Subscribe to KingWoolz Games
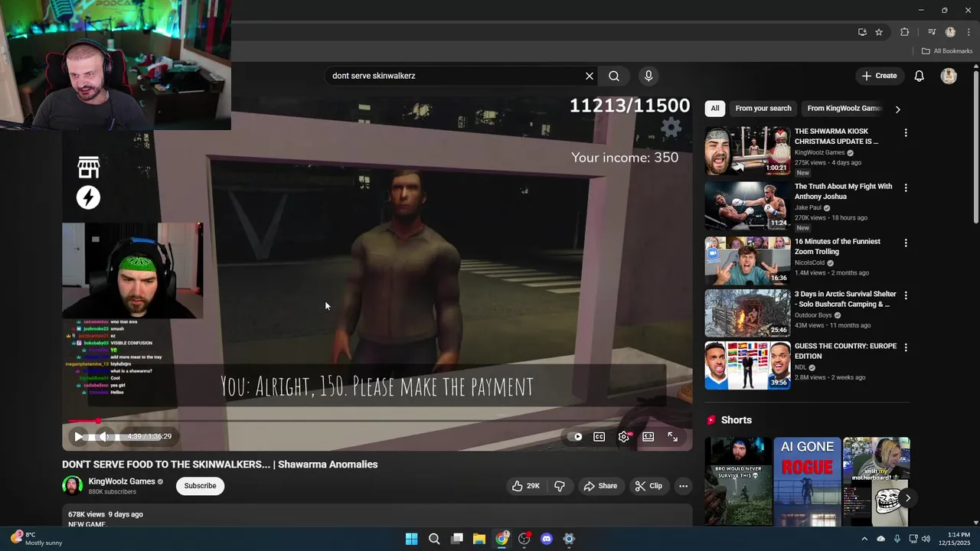Image resolution: width=980 pixels, height=551 pixels. tap(200, 486)
